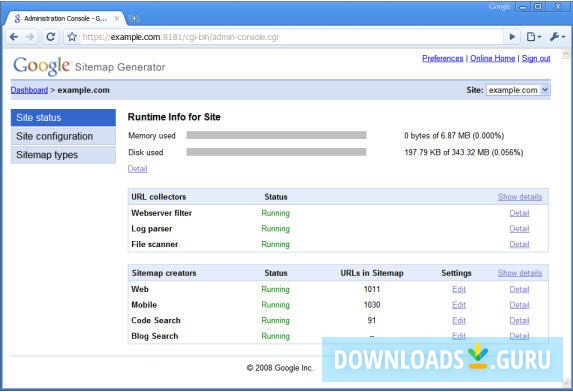This screenshot has height=392, width=573.
Task: Open the Detail link under Disk used
Action: [x=137, y=169]
